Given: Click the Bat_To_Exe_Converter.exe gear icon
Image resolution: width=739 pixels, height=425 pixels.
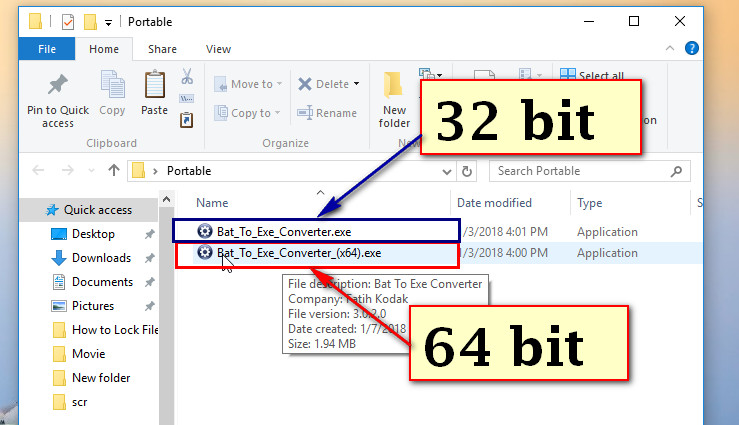Looking at the screenshot, I should 205,231.
